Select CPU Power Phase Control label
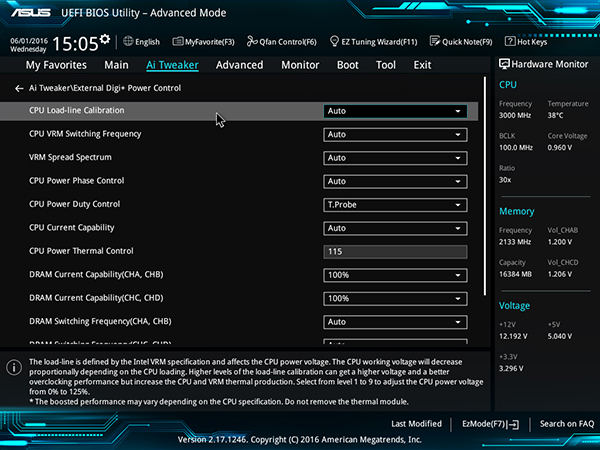 pyautogui.click(x=77, y=181)
